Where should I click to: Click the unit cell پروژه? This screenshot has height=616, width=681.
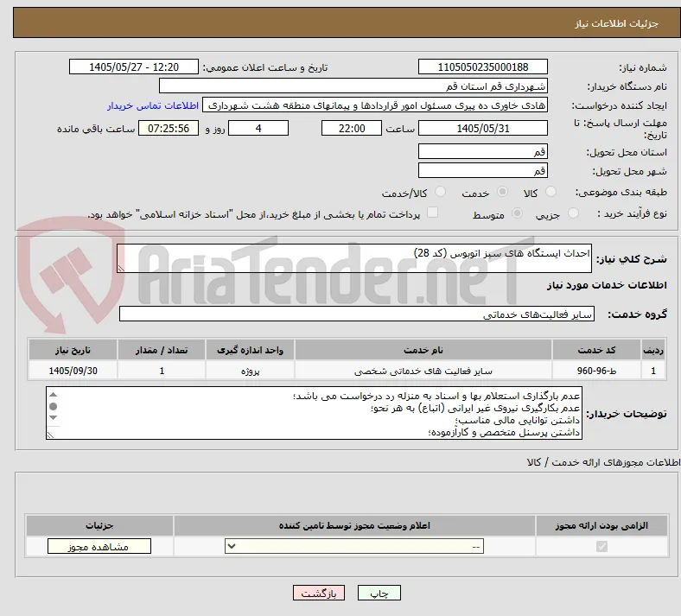click(x=250, y=371)
